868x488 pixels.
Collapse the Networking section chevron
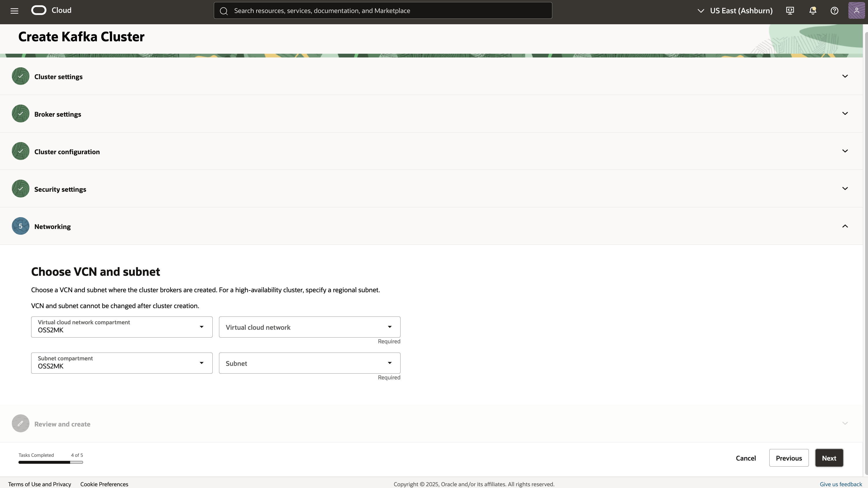[845, 226]
